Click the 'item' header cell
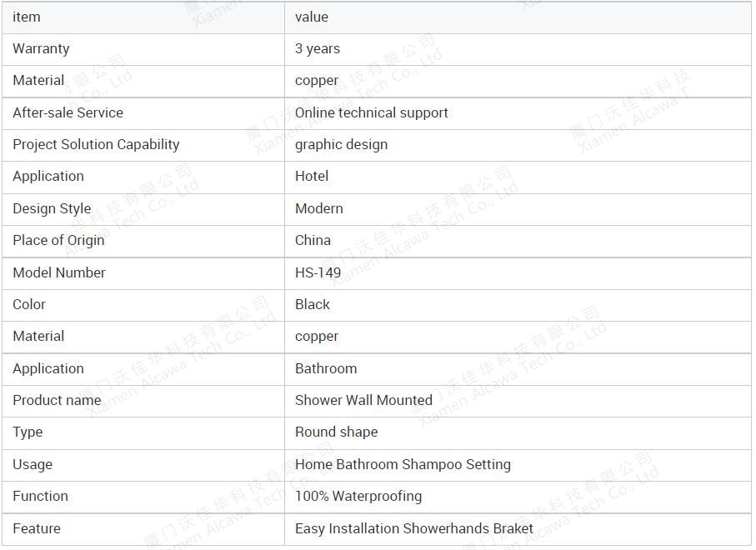 tap(143, 17)
